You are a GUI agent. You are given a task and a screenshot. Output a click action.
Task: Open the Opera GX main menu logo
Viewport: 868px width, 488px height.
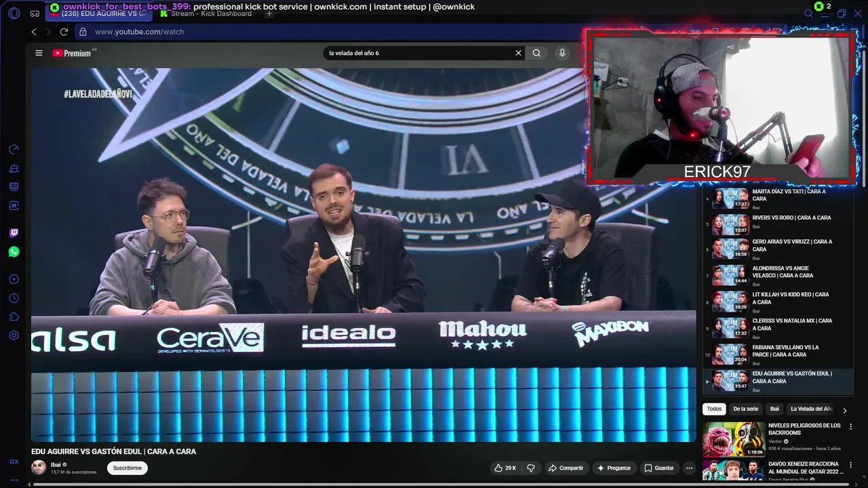click(14, 14)
